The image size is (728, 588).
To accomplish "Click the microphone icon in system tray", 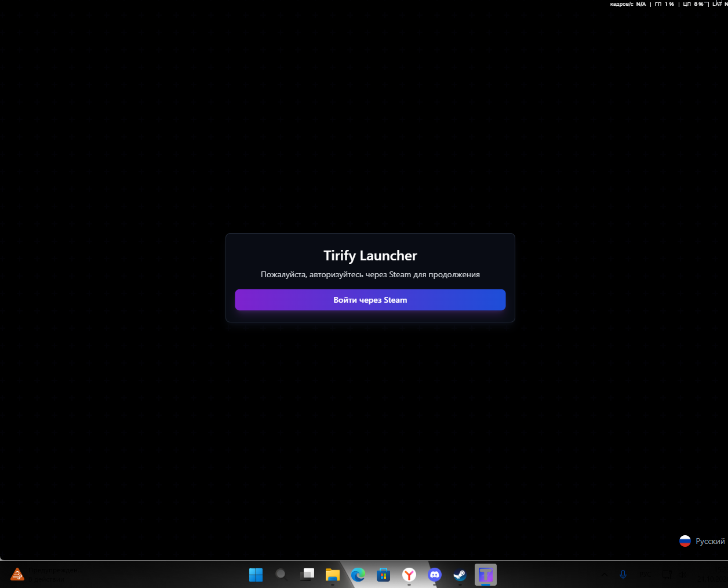I will coord(623,575).
